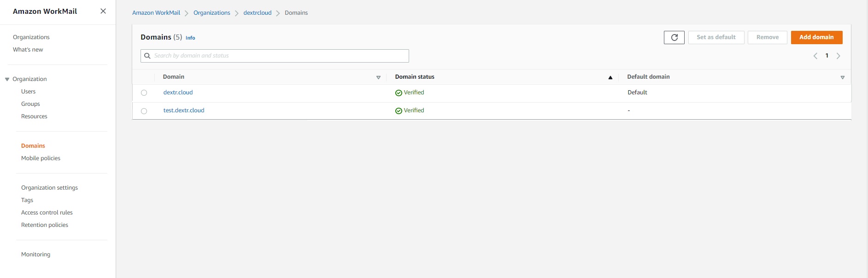868x278 pixels.
Task: Refresh the domains list
Action: [x=674, y=37]
